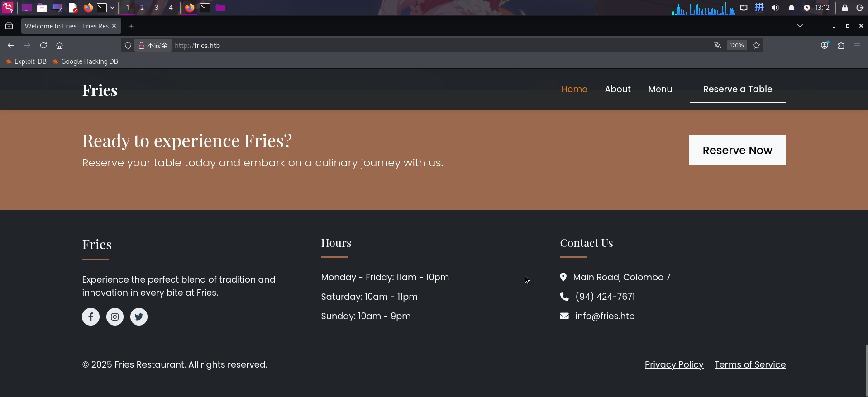Screen dimensions: 868x397
Task: Reset the 120% zoom level indicator
Action: tap(736, 45)
